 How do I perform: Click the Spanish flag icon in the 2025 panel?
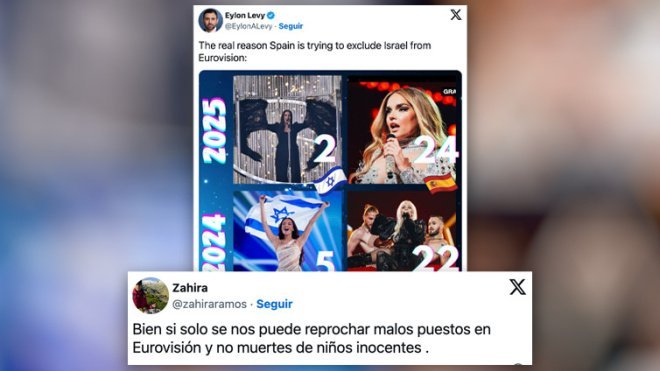pyautogui.click(x=440, y=183)
